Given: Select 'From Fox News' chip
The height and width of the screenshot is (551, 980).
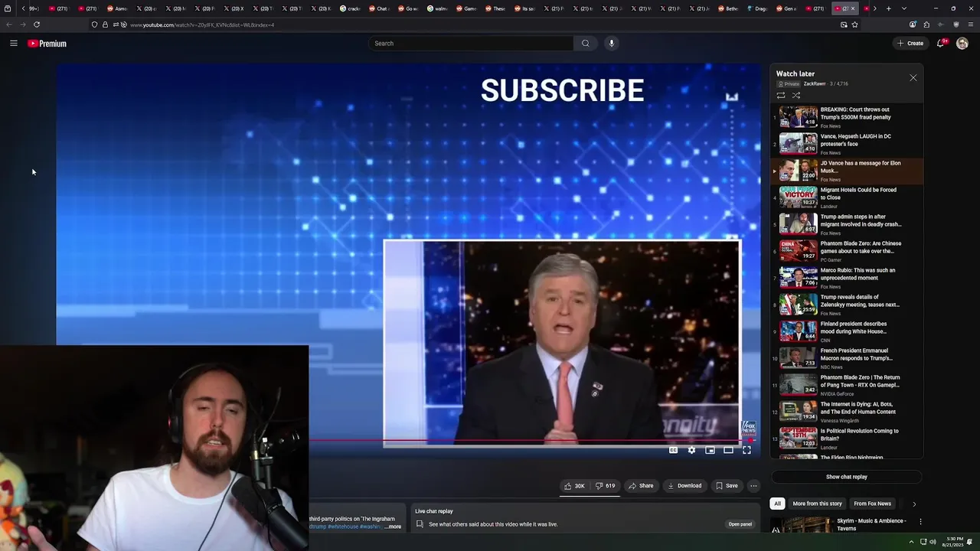Looking at the screenshot, I should coord(872,504).
